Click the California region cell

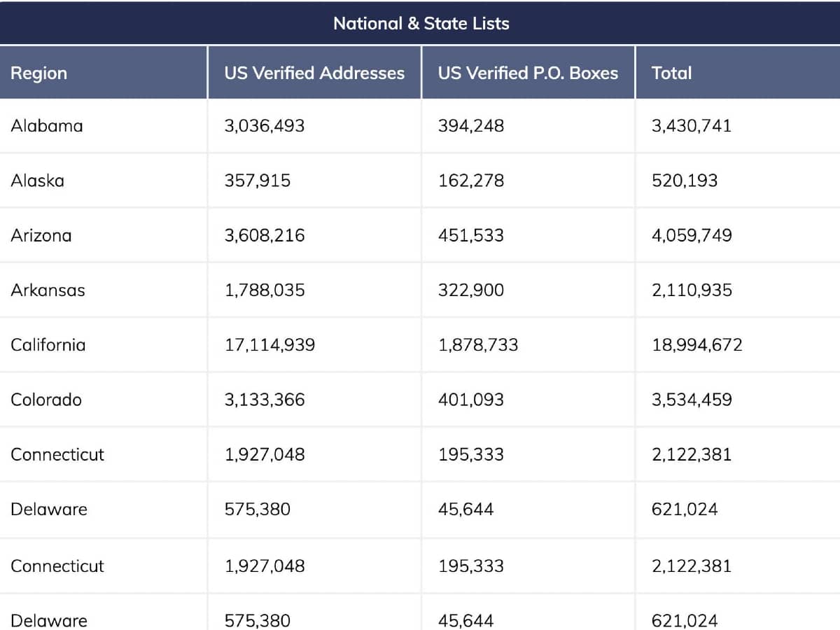[48, 344]
